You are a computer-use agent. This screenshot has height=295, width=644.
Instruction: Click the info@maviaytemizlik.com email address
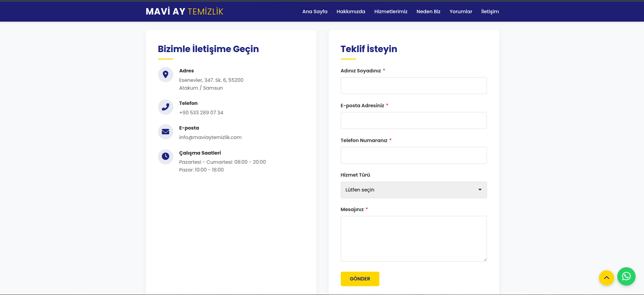pos(210,137)
